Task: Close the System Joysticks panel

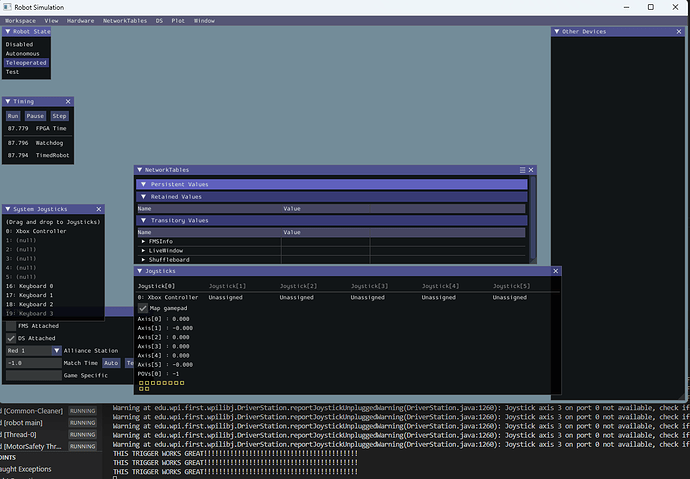Action: (99, 209)
